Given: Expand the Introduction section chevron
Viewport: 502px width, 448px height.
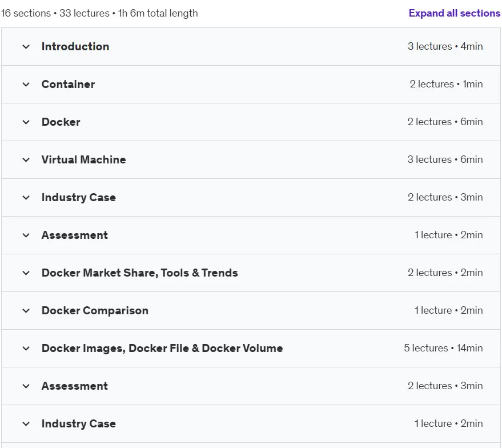Looking at the screenshot, I should pos(26,47).
